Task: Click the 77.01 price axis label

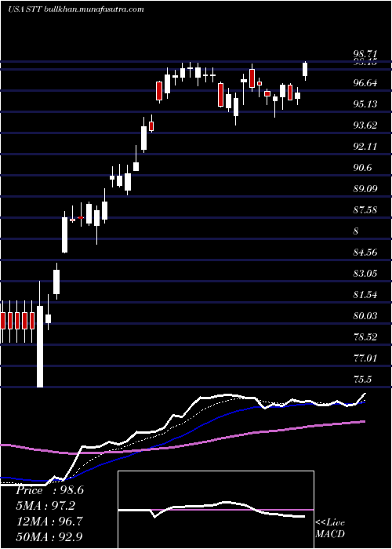Action: [365, 358]
